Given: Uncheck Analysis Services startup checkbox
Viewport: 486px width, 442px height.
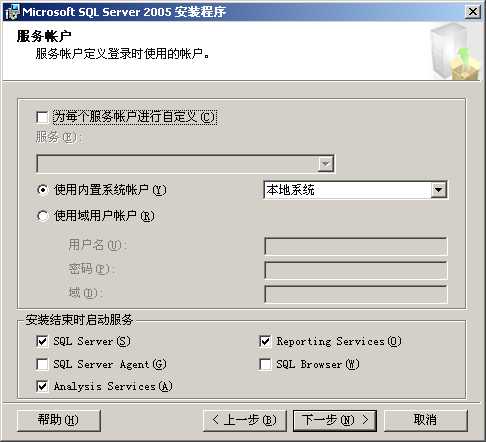Looking at the screenshot, I should [42, 386].
